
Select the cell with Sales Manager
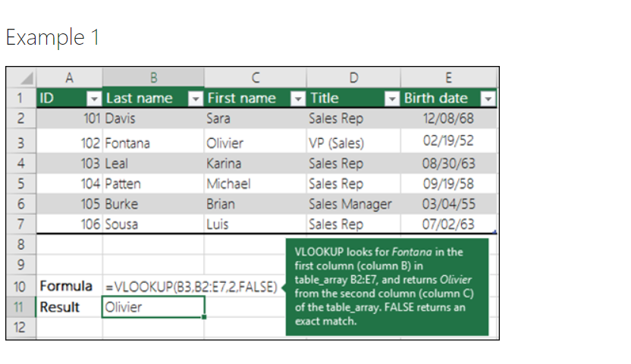point(352,204)
